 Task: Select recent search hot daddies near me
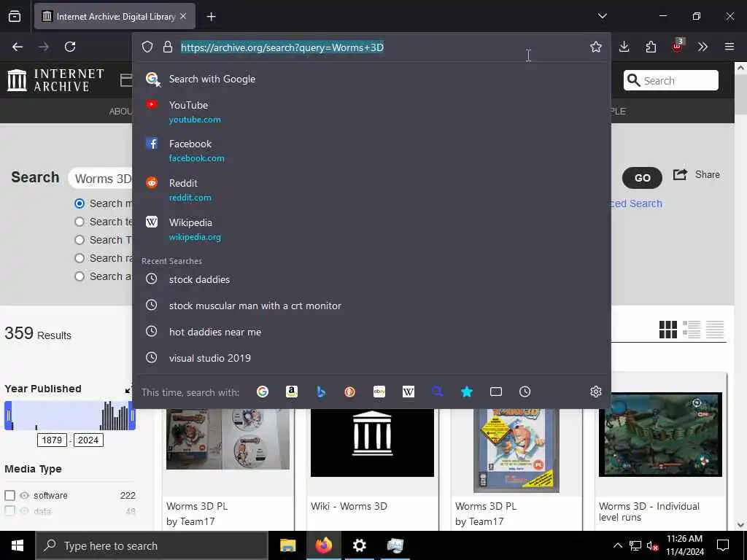coord(371,332)
